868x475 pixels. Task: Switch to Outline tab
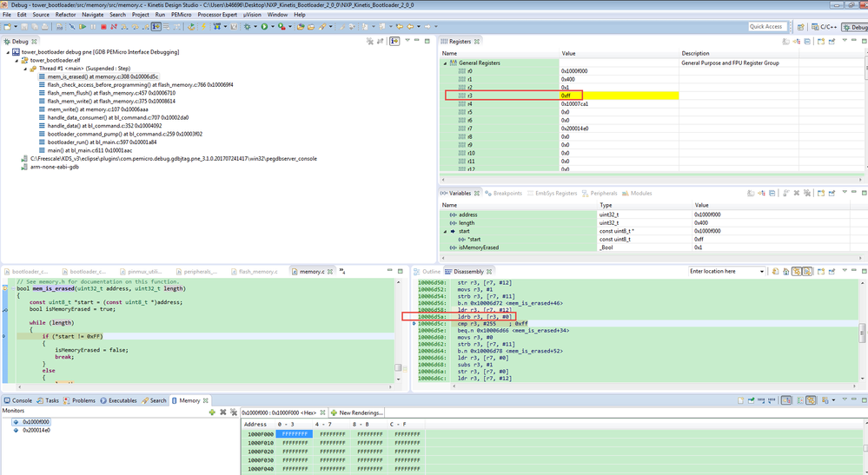(x=427, y=272)
